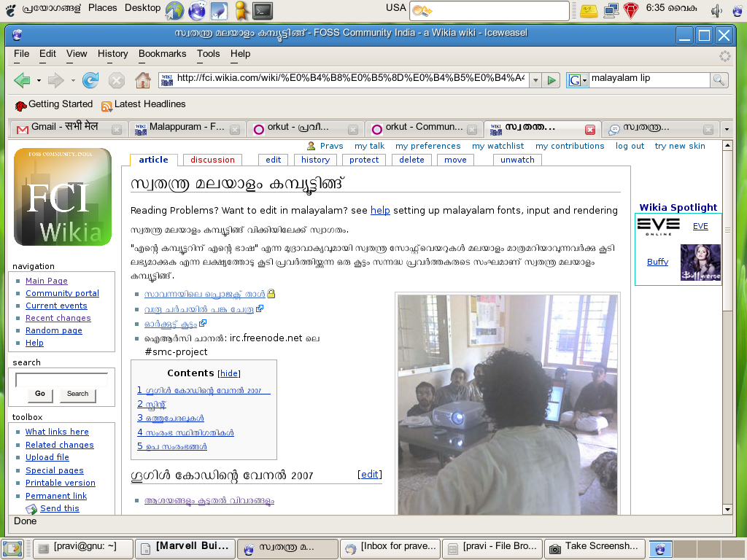This screenshot has height=560, width=747.
Task: Click the URL address bar
Action: tap(351, 80)
